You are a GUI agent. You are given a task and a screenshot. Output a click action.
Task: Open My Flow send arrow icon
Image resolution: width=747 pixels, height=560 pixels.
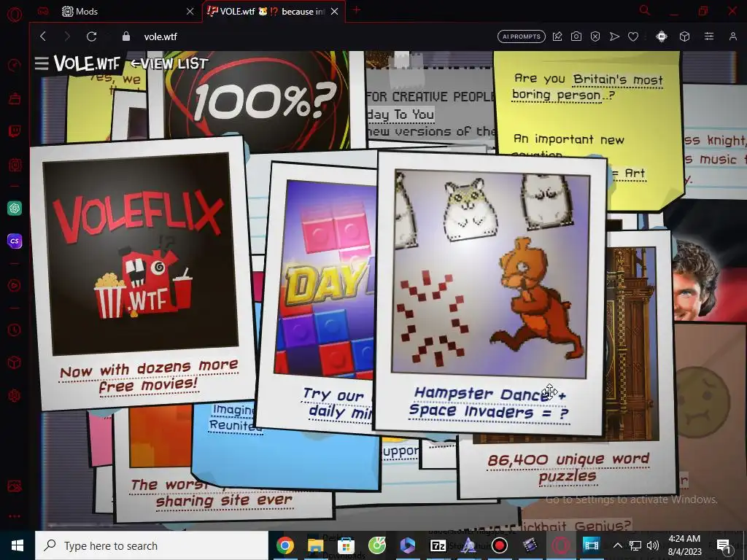[x=614, y=36]
